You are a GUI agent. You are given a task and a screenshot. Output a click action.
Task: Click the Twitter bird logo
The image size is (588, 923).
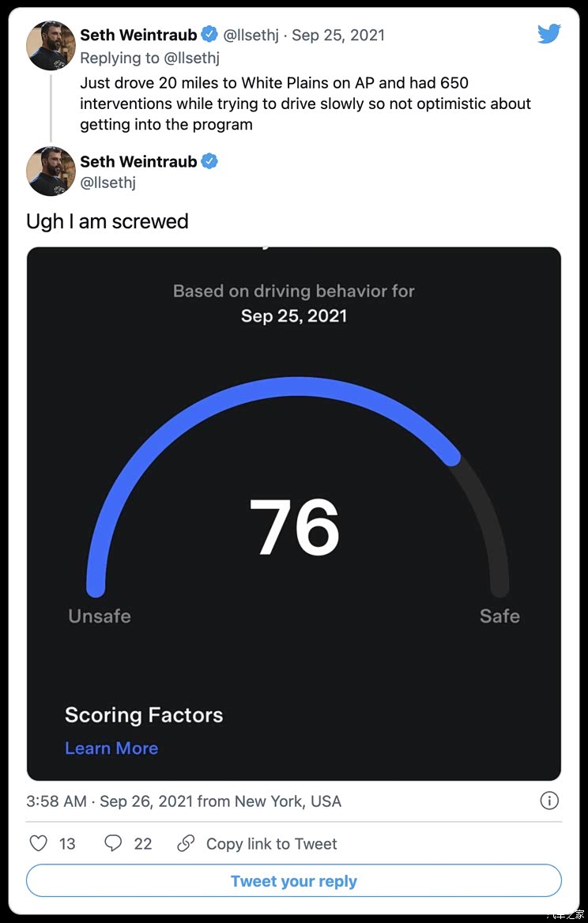[548, 34]
